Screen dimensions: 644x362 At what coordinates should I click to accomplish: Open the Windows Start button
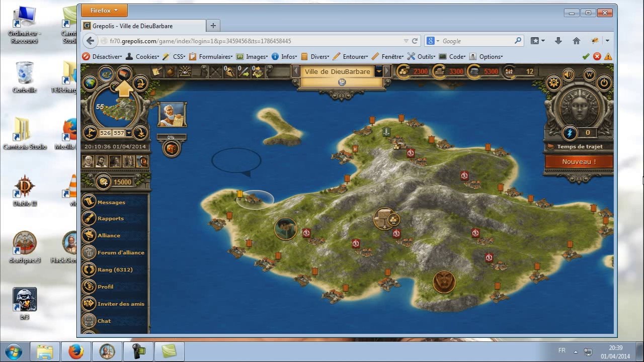tap(13, 351)
